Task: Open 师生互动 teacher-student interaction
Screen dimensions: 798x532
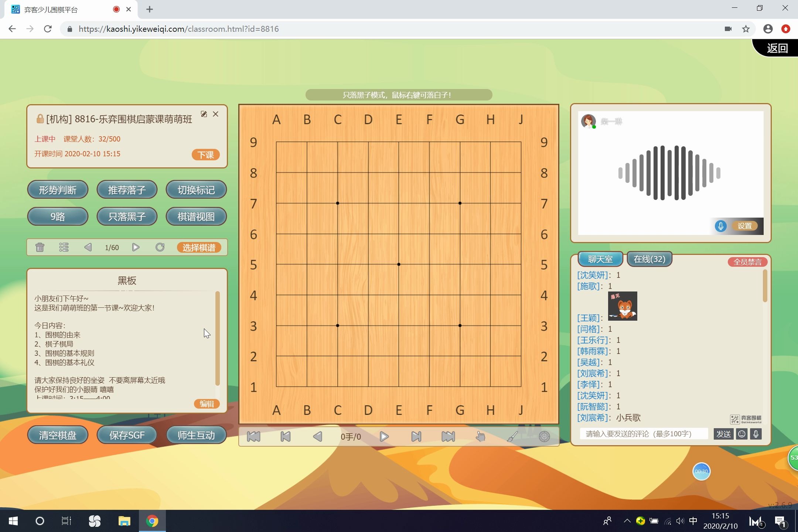Action: [196, 435]
